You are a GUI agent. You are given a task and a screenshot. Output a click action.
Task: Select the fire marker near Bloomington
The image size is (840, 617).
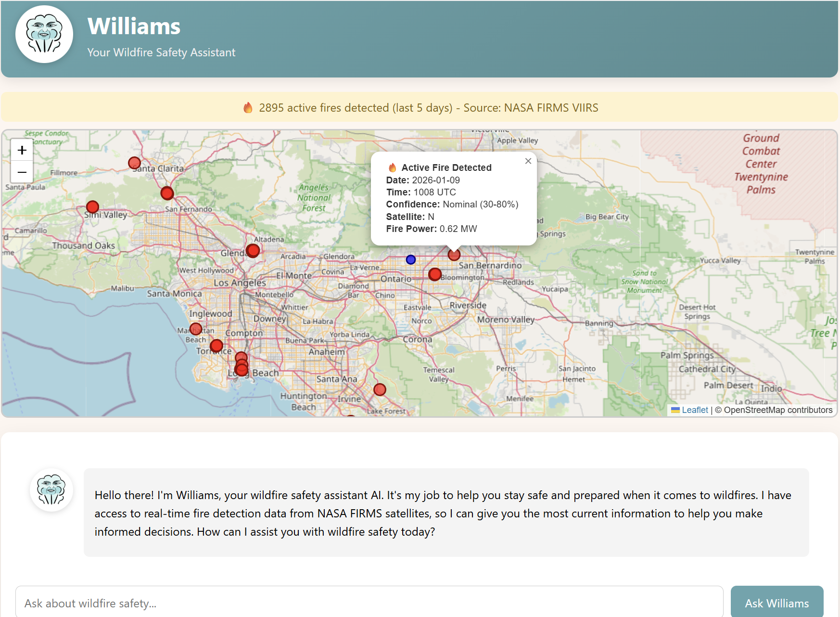coord(435,274)
